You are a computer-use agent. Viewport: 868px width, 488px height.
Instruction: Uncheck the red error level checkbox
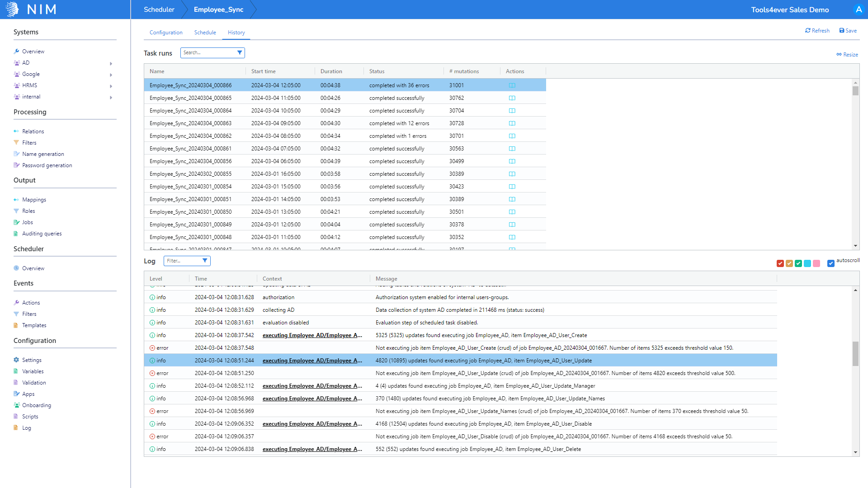coord(780,263)
